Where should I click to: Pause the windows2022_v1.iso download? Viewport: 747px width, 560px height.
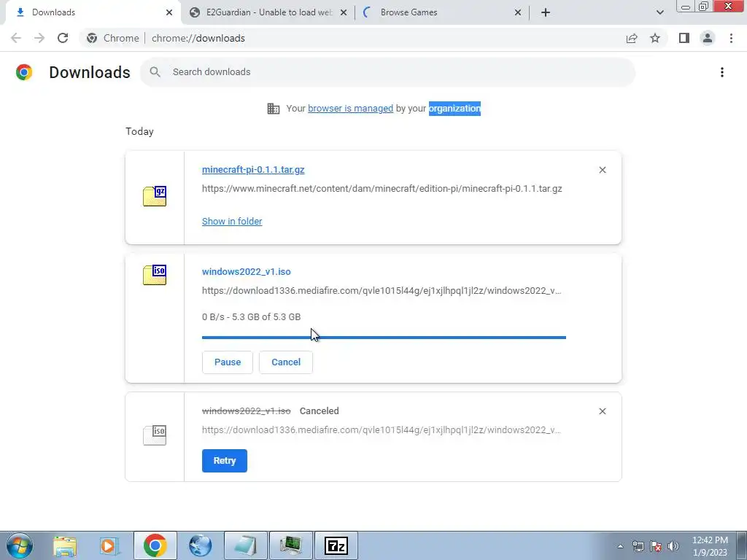tap(228, 362)
